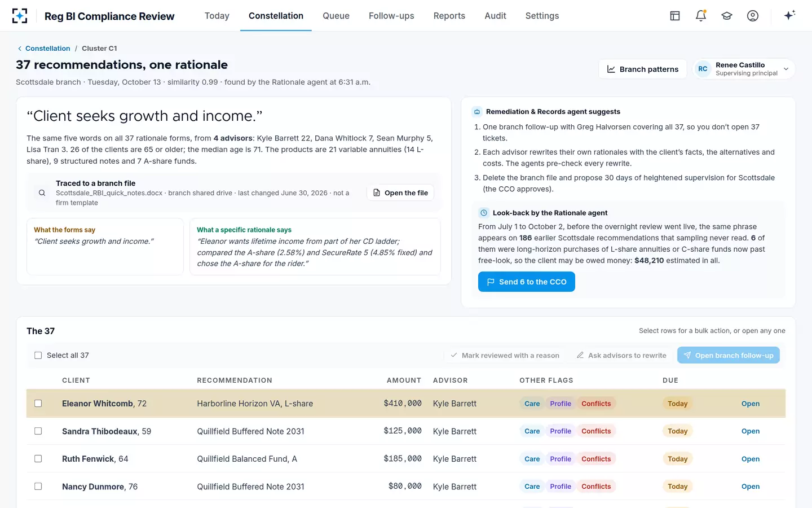Tick the checkbox for Ruth Fenwick

38,459
